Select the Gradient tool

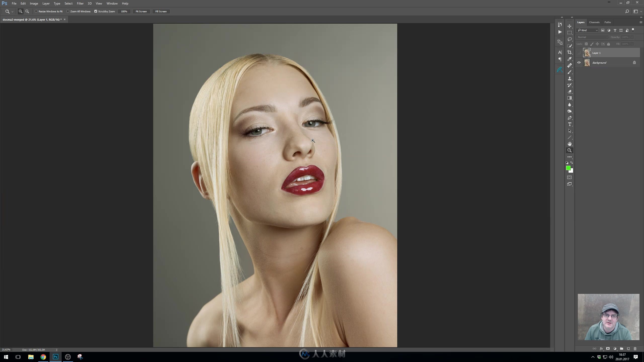(x=569, y=98)
